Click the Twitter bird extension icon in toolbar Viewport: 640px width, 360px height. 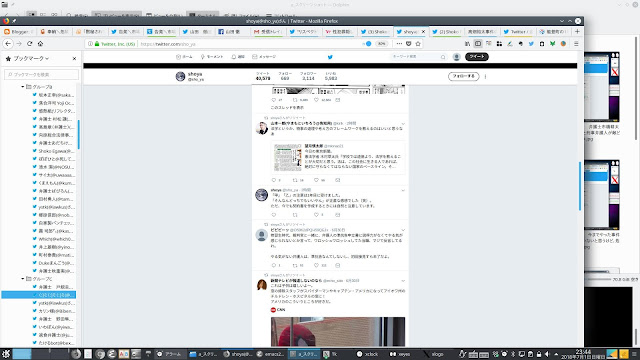pyautogui.click(x=531, y=44)
